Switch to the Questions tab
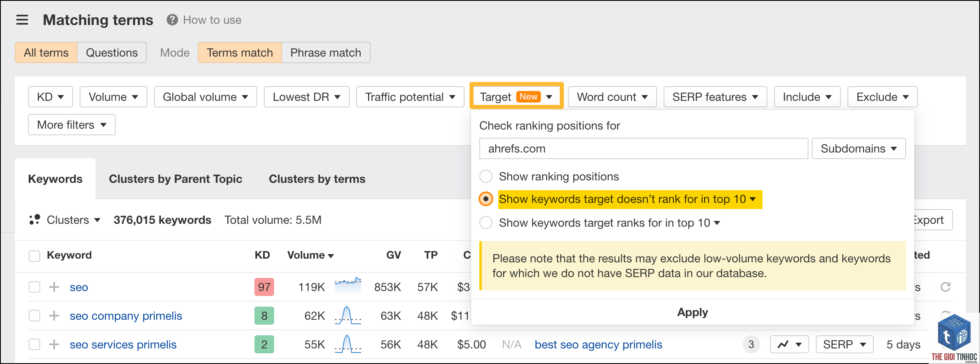The width and height of the screenshot is (980, 364). pyautogui.click(x=112, y=52)
